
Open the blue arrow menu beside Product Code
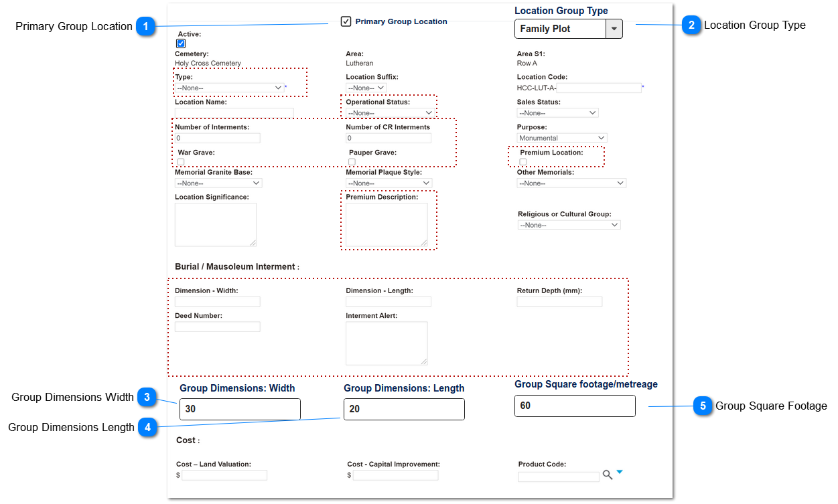pyautogui.click(x=619, y=472)
